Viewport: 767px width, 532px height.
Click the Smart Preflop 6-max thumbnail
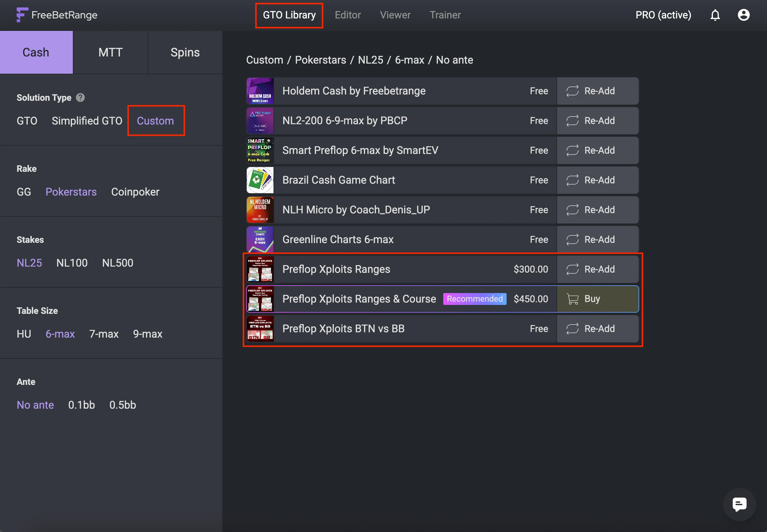pos(260,150)
